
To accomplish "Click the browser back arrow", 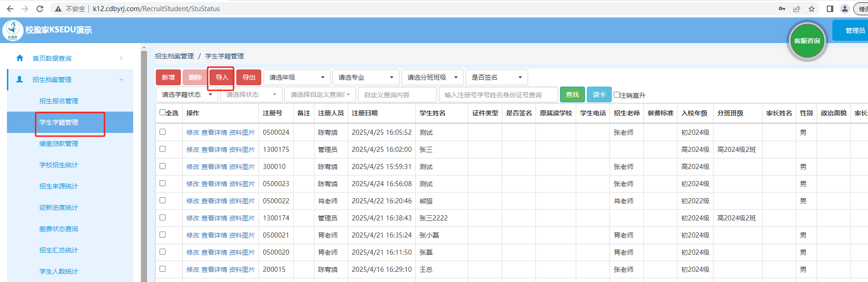I will point(10,9).
